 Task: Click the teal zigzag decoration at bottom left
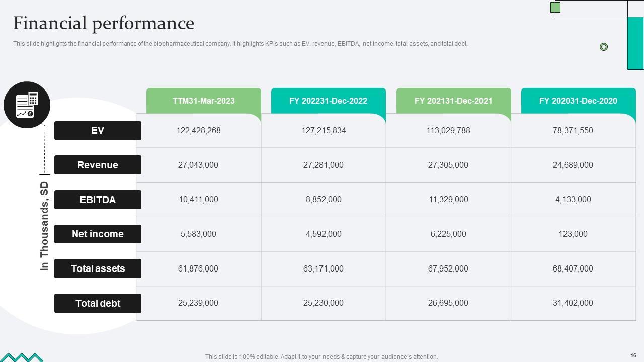click(21, 357)
